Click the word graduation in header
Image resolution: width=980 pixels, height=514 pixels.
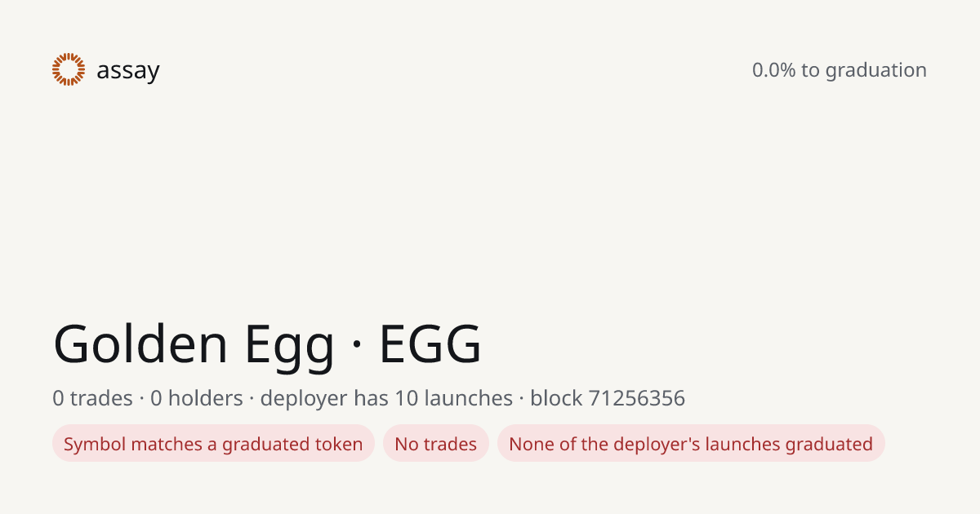876,70
